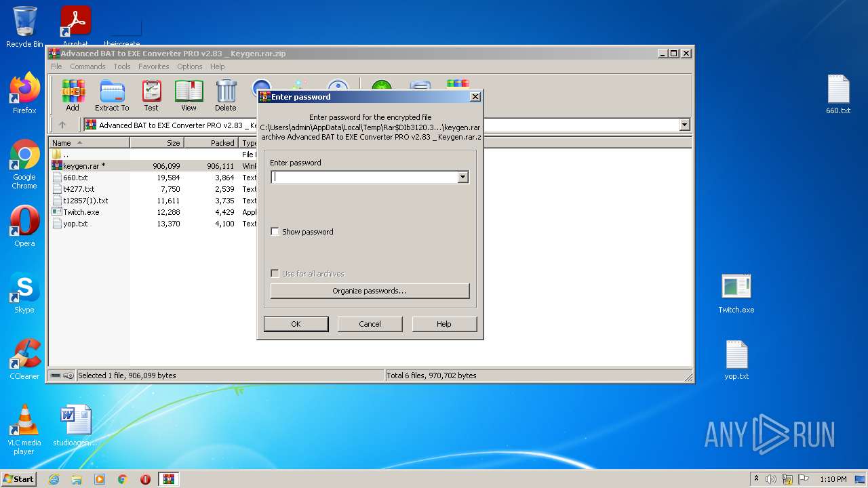Open the Favorites menu
868x488 pixels.
click(154, 66)
